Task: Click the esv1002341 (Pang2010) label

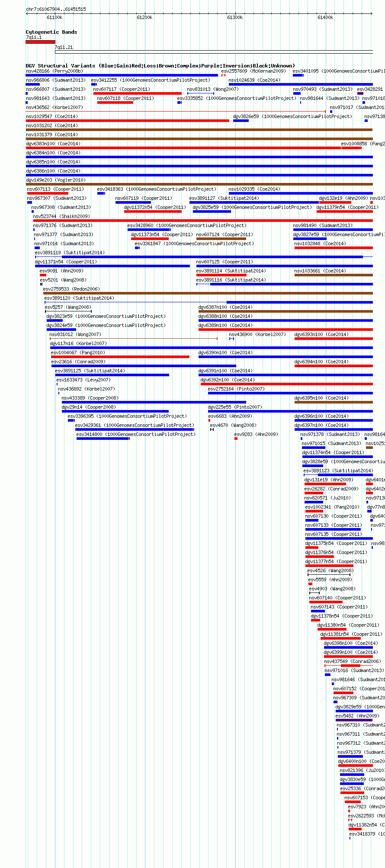Action: [332, 507]
